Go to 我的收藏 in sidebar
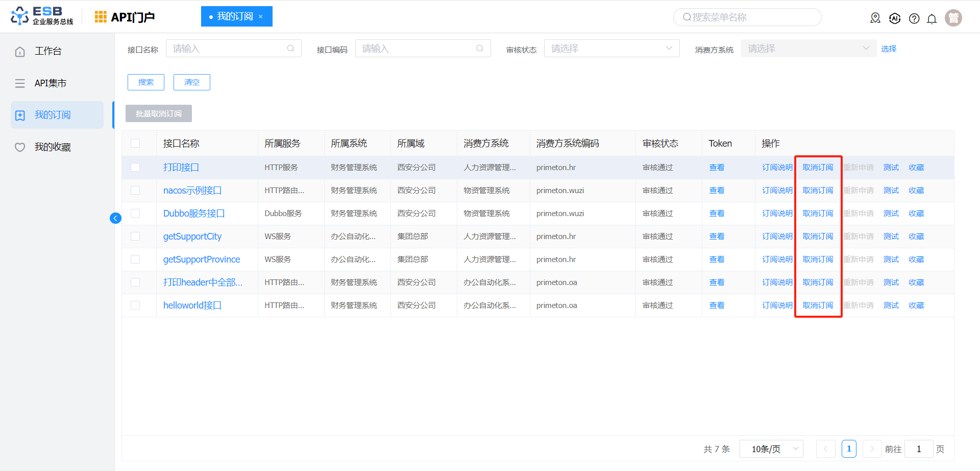 53,147
